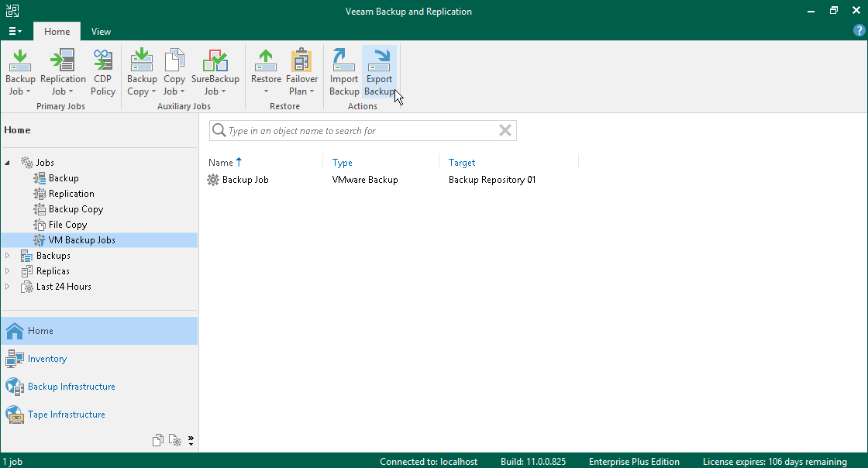Clear the search box with X icon
Image resolution: width=868 pixels, height=468 pixels.
(x=505, y=130)
